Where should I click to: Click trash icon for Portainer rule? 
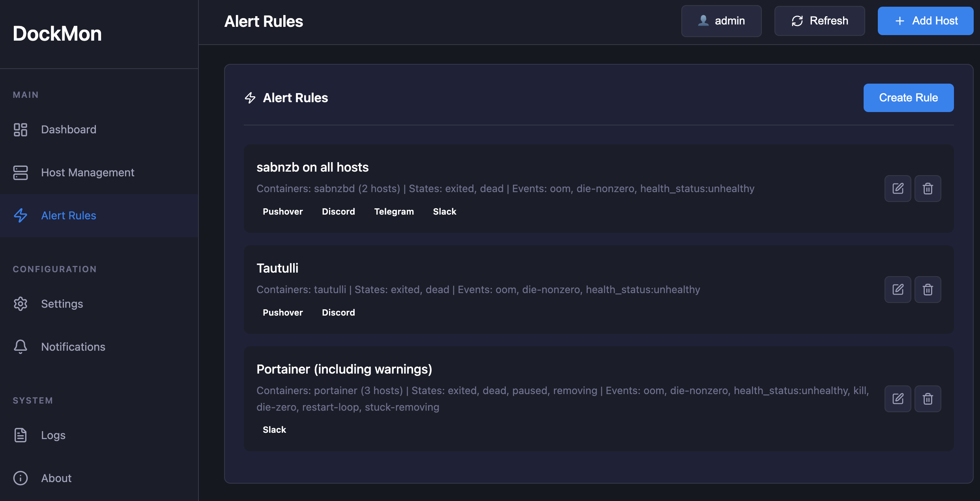coord(928,399)
